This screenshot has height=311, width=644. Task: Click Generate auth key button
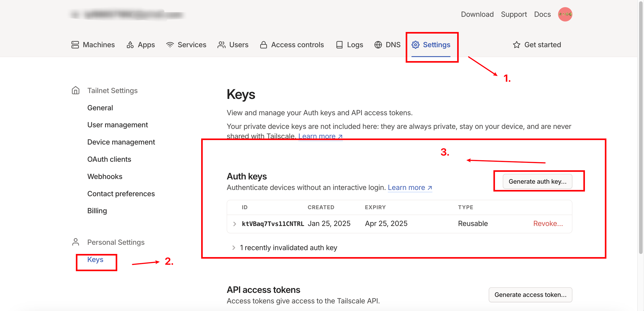537,181
